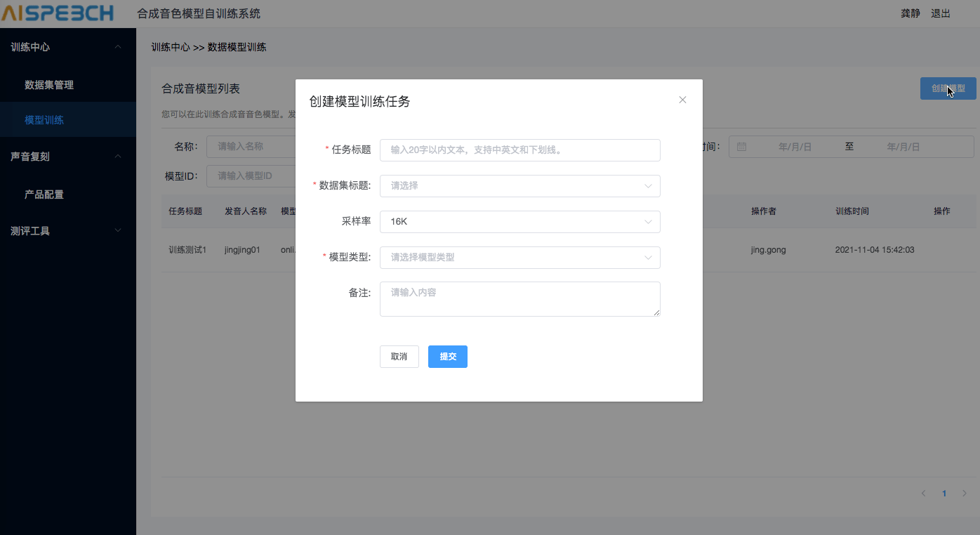Collapse the 训练中心 sidebar section

(118, 47)
